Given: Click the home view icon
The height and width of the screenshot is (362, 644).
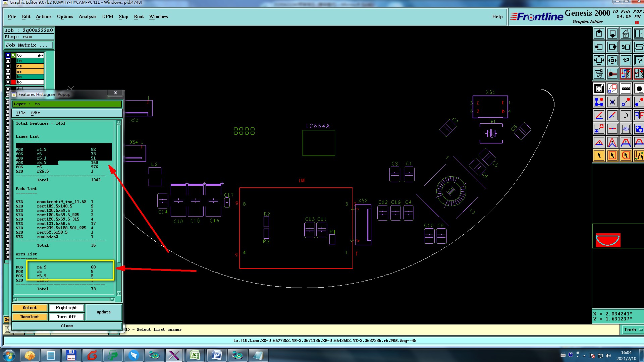Looking at the screenshot, I should point(626,34).
